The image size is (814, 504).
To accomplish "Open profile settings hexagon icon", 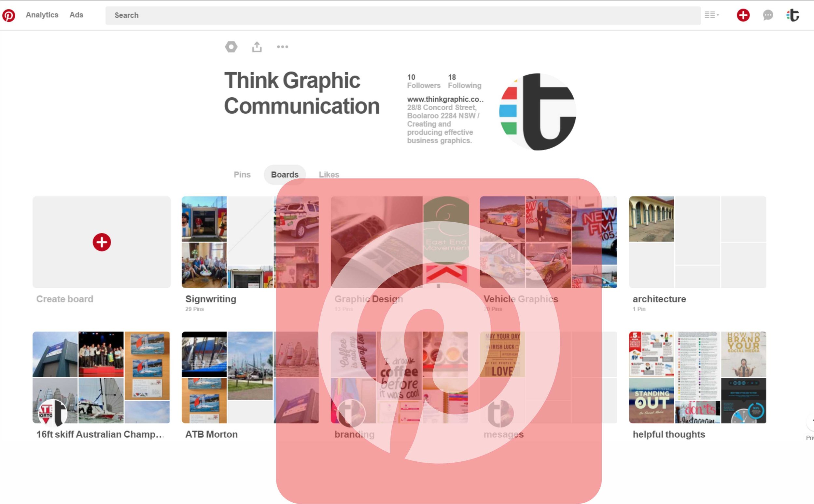I will [x=231, y=47].
